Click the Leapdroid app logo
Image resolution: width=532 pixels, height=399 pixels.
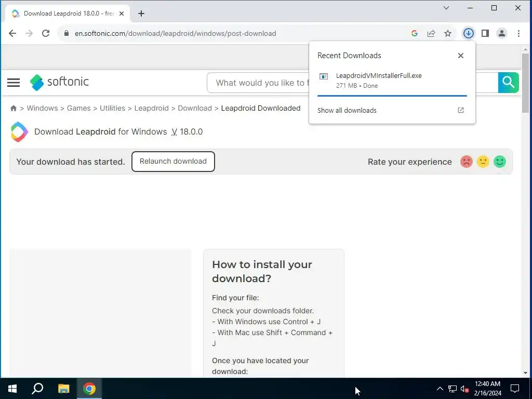tap(19, 131)
